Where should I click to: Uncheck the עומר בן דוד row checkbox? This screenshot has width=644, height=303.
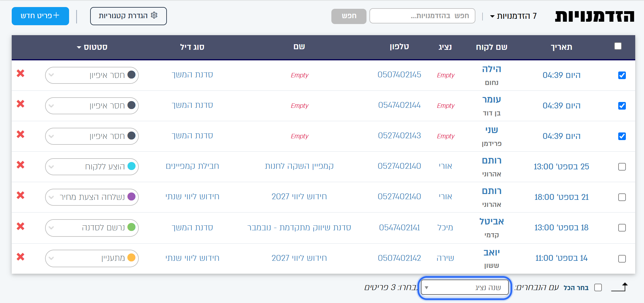coord(622,106)
